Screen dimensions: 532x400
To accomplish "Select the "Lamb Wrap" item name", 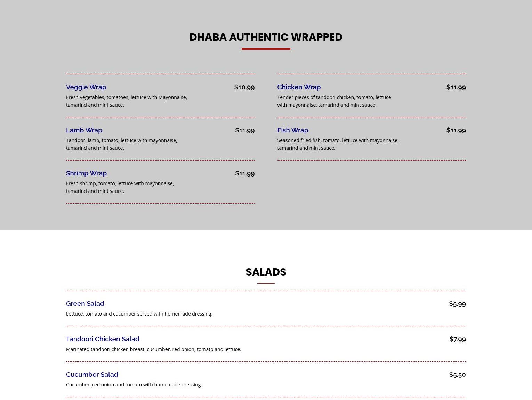I will point(84,130).
